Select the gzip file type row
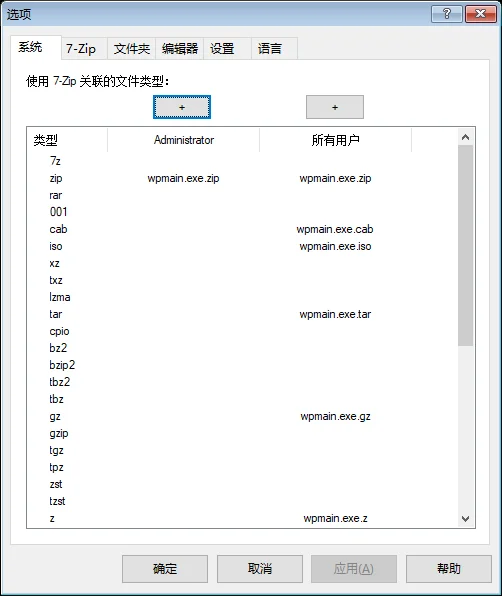 click(x=242, y=433)
